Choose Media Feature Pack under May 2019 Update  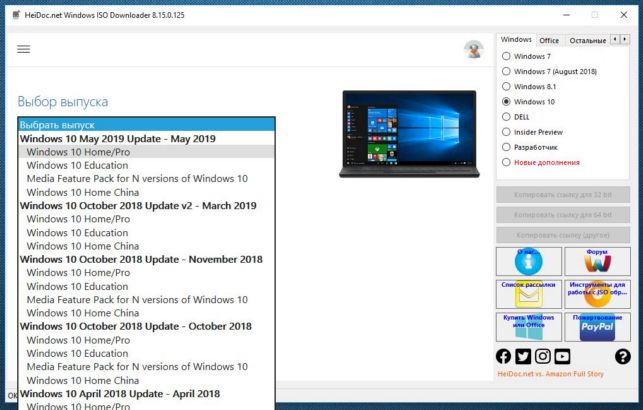146,179
